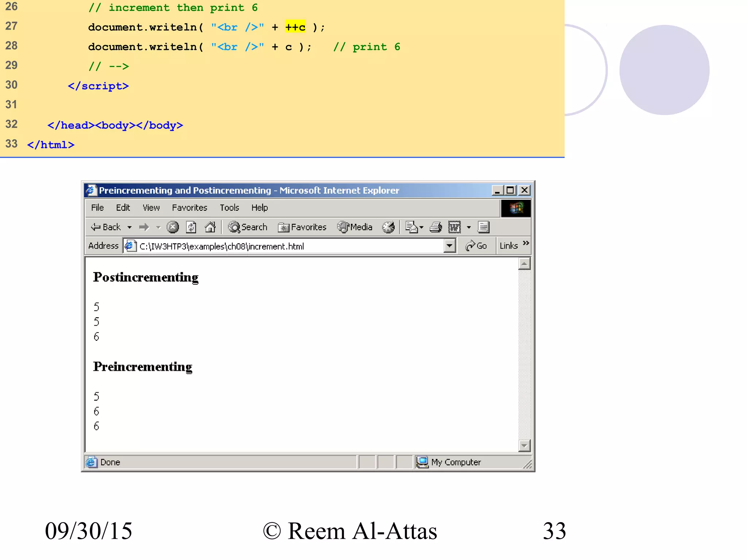Click the Go button

pyautogui.click(x=476, y=246)
